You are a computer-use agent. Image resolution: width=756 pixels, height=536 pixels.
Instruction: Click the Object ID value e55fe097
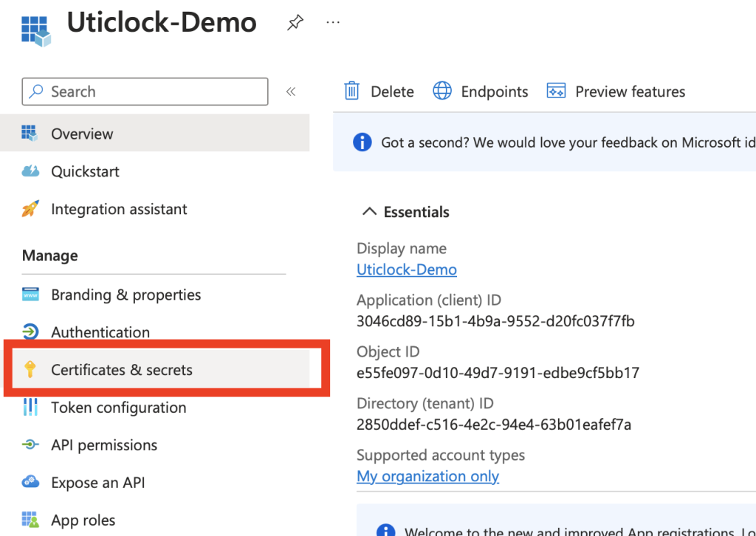tap(498, 373)
